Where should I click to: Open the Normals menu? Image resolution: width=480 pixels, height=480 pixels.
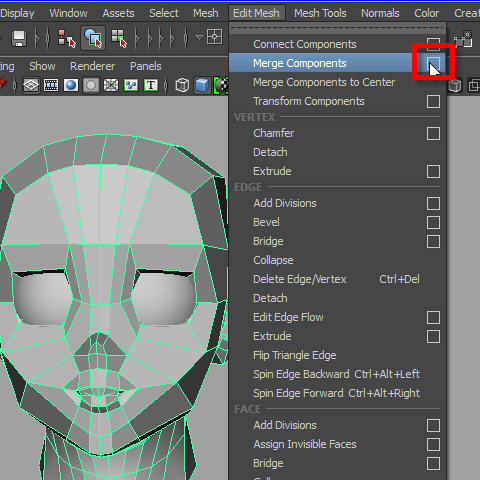(x=380, y=13)
